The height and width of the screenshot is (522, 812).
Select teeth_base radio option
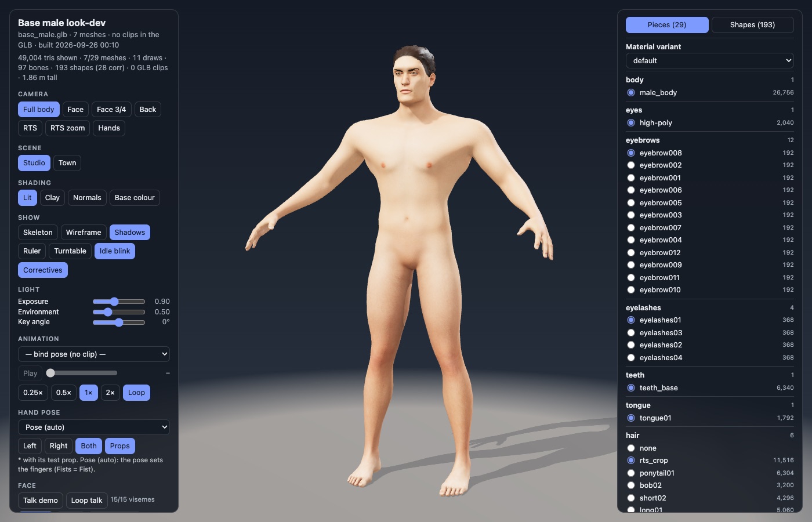click(631, 388)
